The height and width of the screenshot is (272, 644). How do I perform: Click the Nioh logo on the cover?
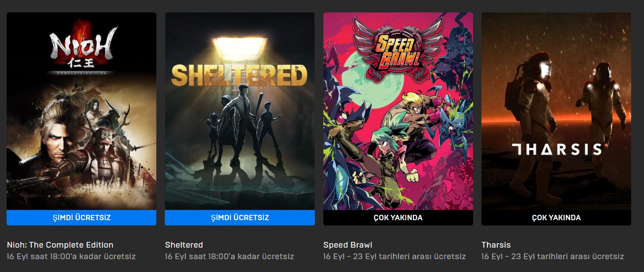82,47
